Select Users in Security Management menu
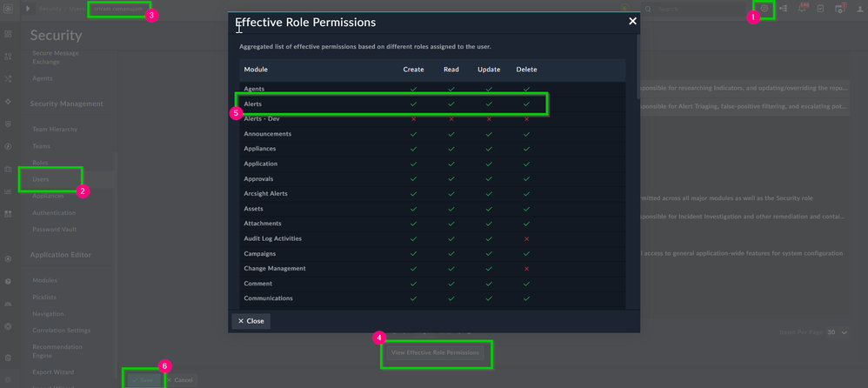Screen dimensions: 868x388 coord(41,179)
